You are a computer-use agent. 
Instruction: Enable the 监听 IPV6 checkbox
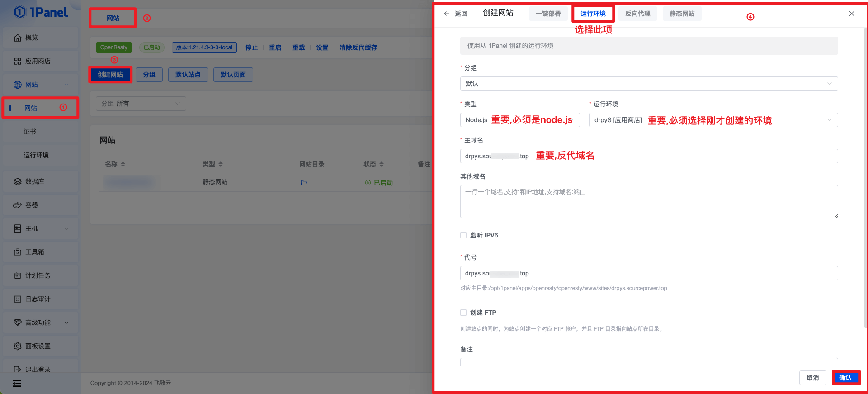pyautogui.click(x=463, y=235)
